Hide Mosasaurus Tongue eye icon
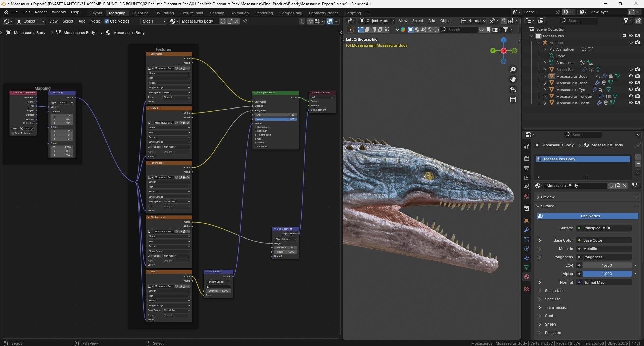The height and width of the screenshot is (346, 644). [x=631, y=96]
